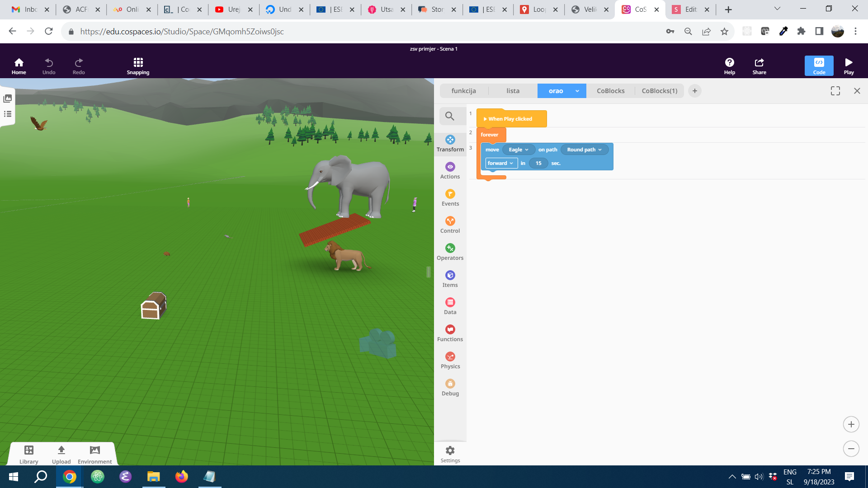Switch to the funkcija script tab
The width and height of the screenshot is (868, 488).
[463, 91]
